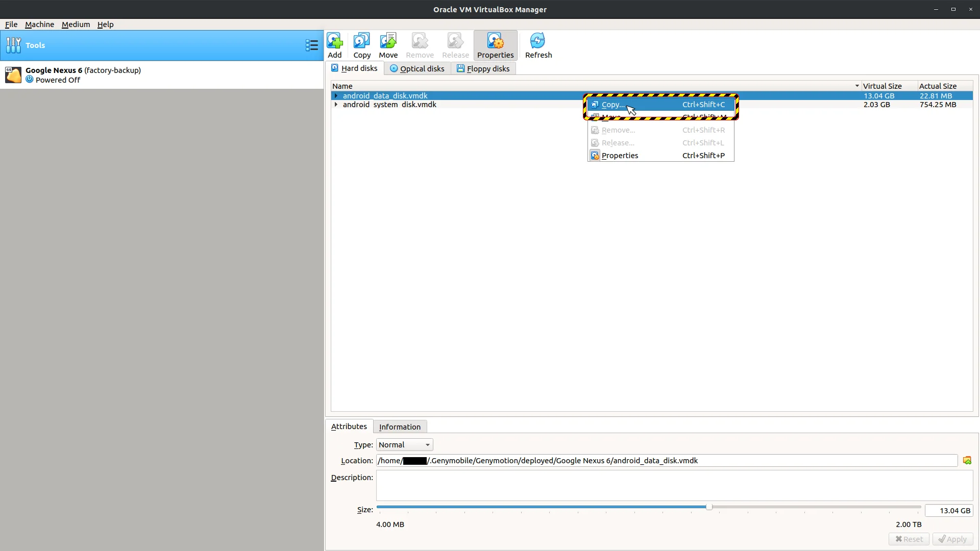Click into the Description text field
980x551 pixels.
point(674,486)
